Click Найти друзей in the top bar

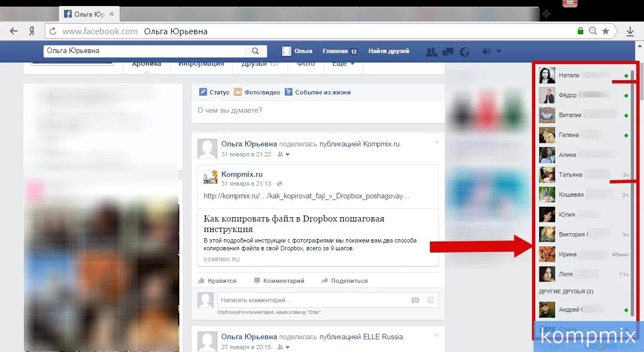pyautogui.click(x=388, y=51)
